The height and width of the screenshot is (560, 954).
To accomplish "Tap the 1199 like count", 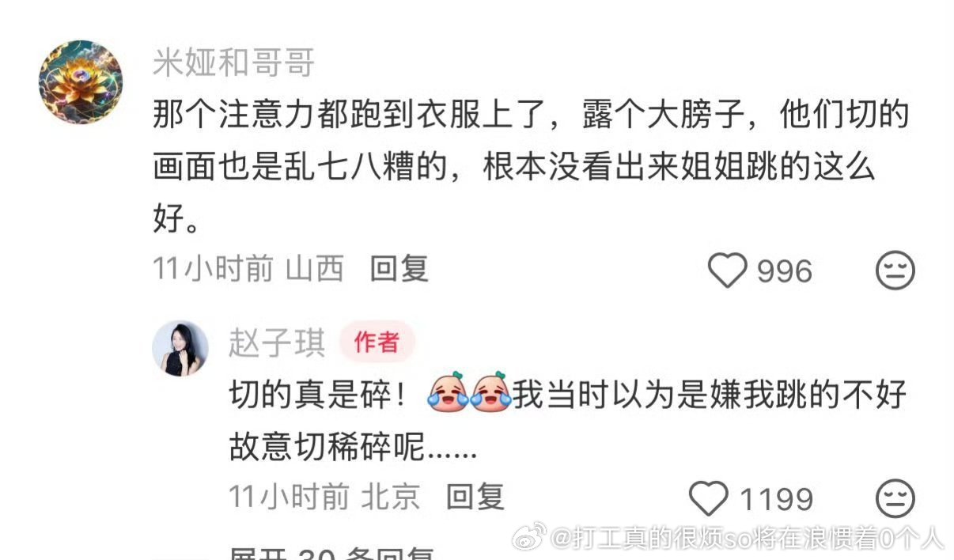I will click(x=776, y=499).
